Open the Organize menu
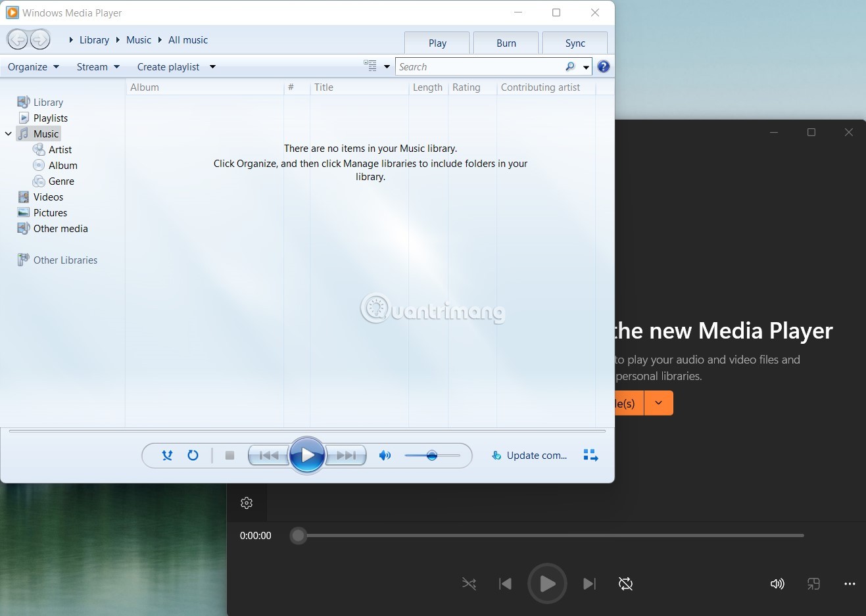This screenshot has height=616, width=866. click(34, 66)
